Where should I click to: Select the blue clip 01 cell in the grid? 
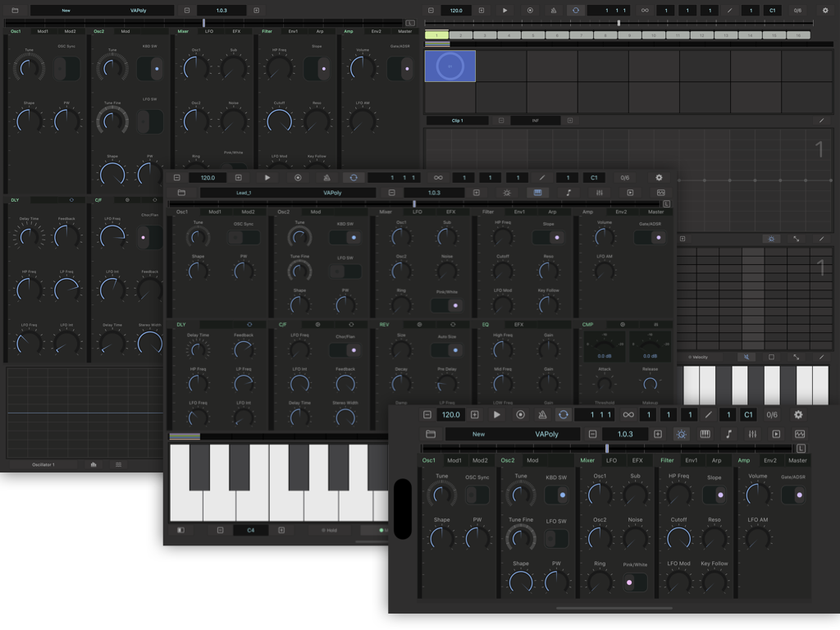pos(450,66)
